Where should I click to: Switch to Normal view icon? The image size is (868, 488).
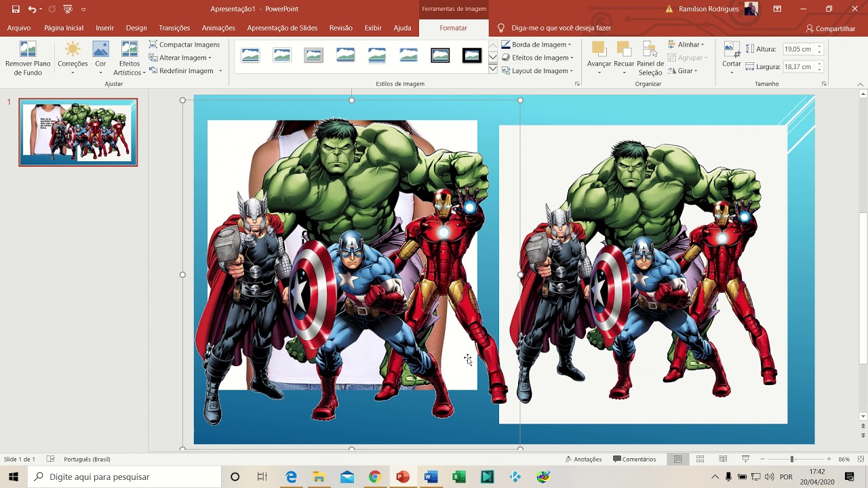click(x=677, y=459)
